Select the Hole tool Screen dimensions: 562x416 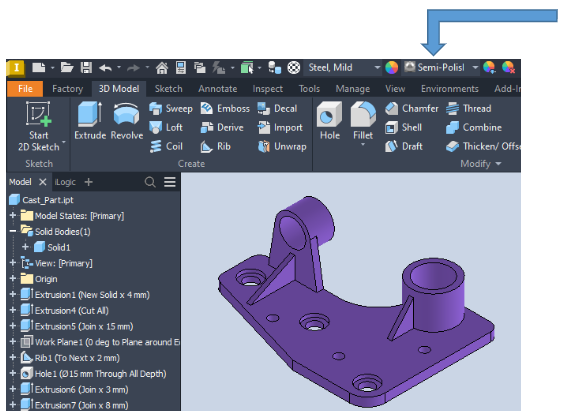330,120
